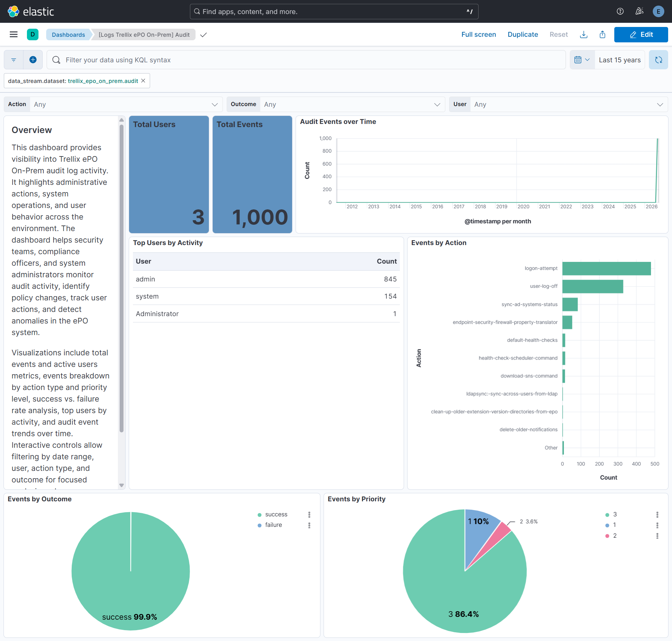
Task: Click the saved checkmark next to dashboard title
Action: pyautogui.click(x=204, y=35)
